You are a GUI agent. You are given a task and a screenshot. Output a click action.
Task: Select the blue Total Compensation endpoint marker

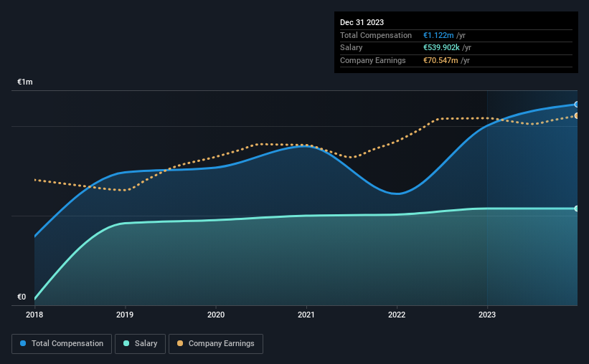click(576, 105)
